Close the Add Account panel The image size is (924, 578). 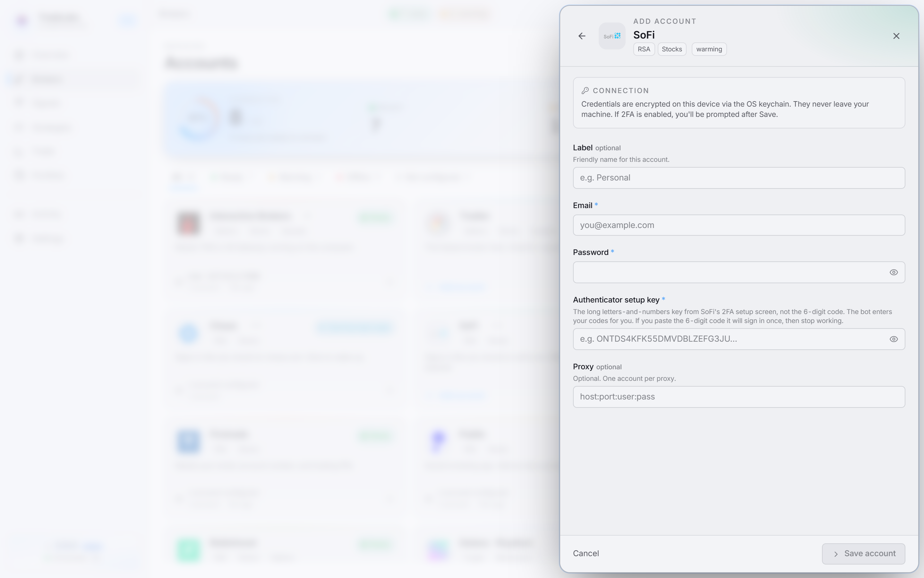[x=896, y=36]
